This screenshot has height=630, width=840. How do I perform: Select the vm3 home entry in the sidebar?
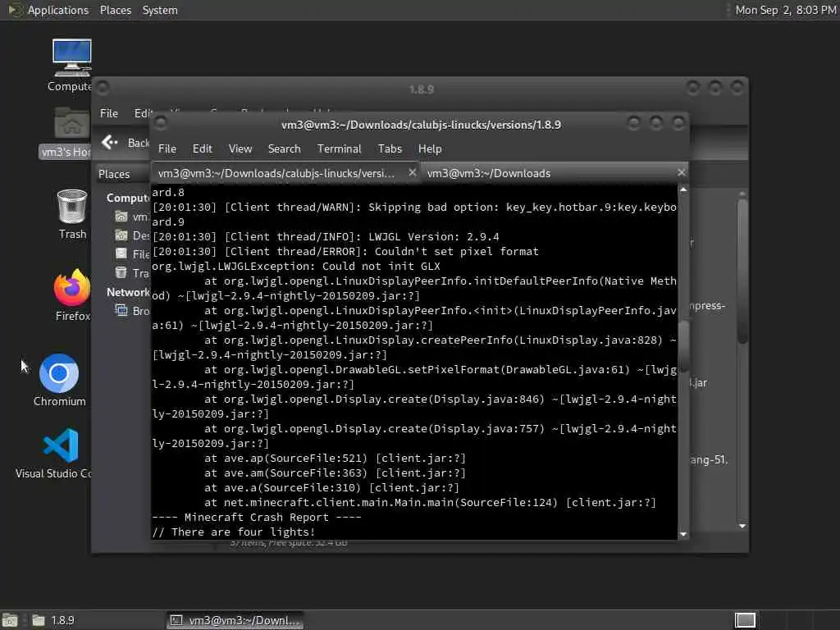click(x=132, y=217)
